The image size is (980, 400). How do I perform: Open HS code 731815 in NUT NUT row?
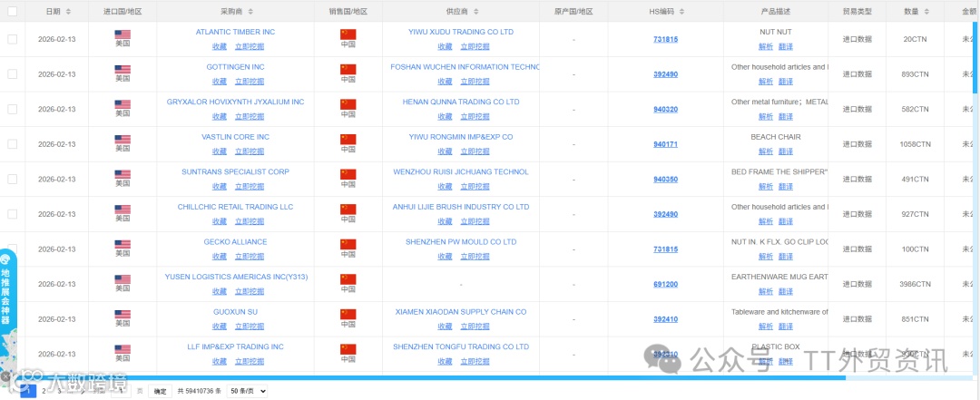[666, 39]
